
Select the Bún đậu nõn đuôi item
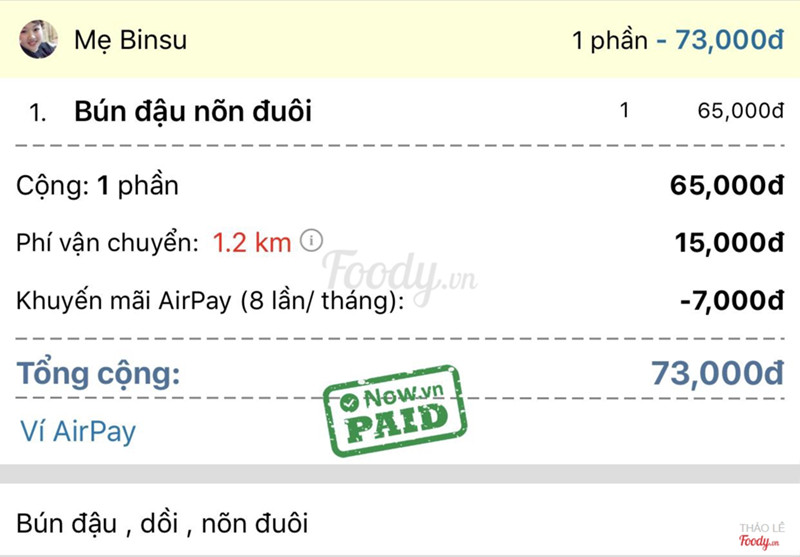tap(193, 111)
